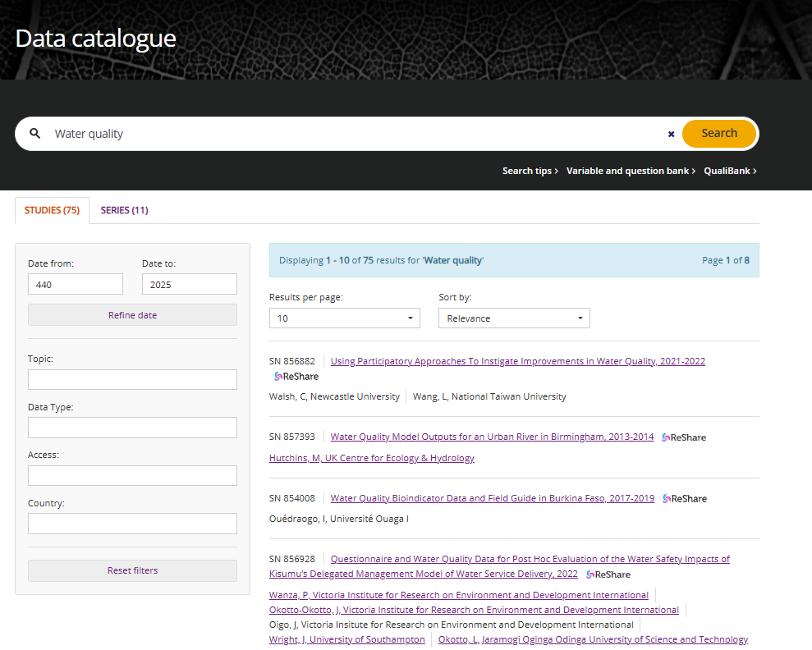This screenshot has height=650, width=812.
Task: Click the magnifying glass search icon
Action: (34, 134)
